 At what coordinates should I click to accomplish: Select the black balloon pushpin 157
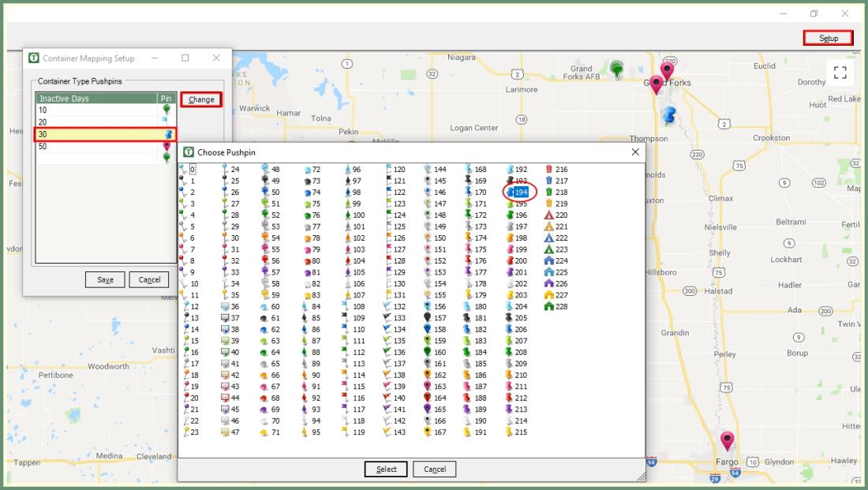[x=435, y=318]
